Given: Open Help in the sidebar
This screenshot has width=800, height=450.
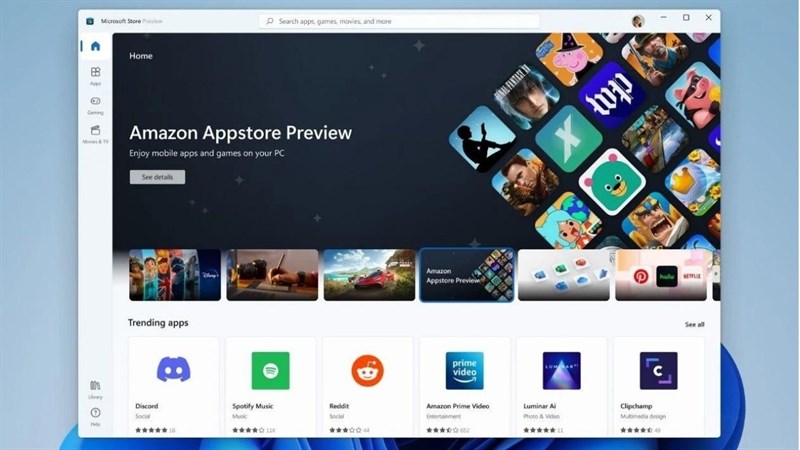Looking at the screenshot, I should tap(95, 416).
